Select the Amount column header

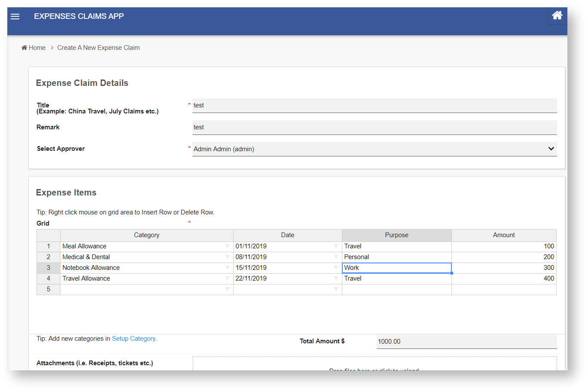[503, 235]
